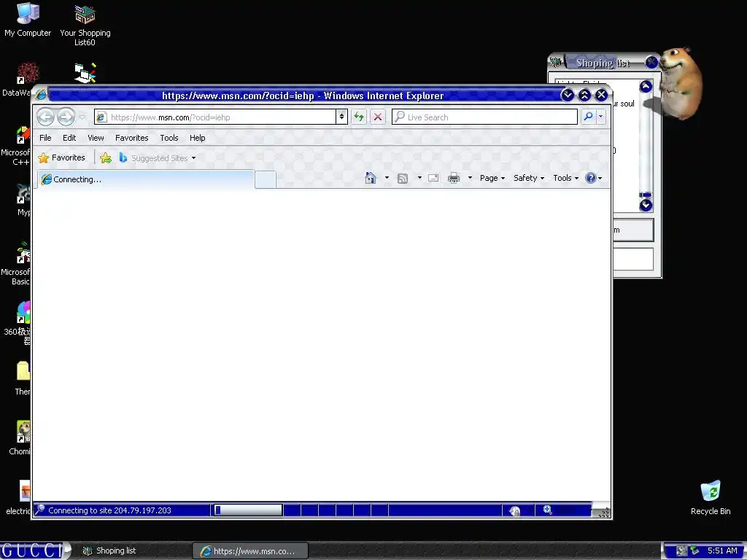
Task: Click the text field in Shoping list window
Action: (633, 260)
